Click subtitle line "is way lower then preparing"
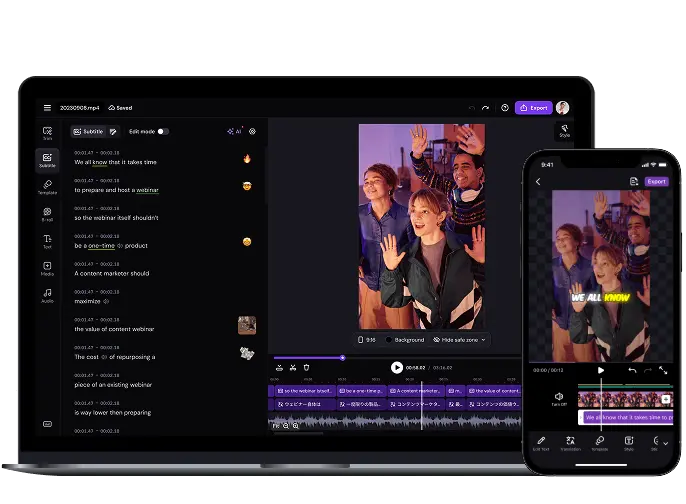Image resolution: width=686 pixels, height=504 pixels. tap(112, 413)
